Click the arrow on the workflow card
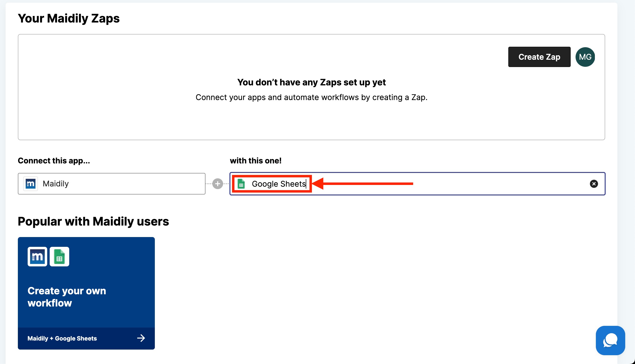The image size is (635, 364). [141, 338]
